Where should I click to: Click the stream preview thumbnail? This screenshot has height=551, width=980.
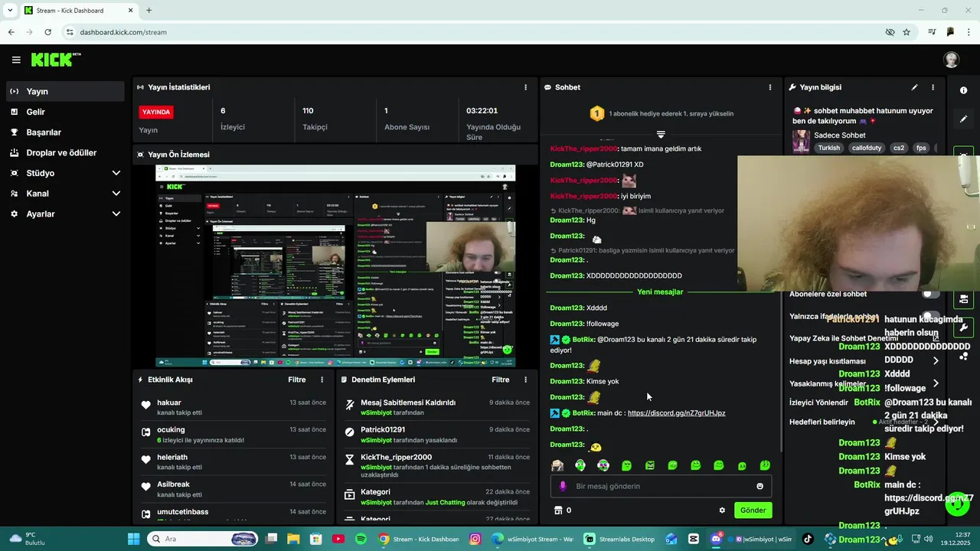tap(335, 266)
